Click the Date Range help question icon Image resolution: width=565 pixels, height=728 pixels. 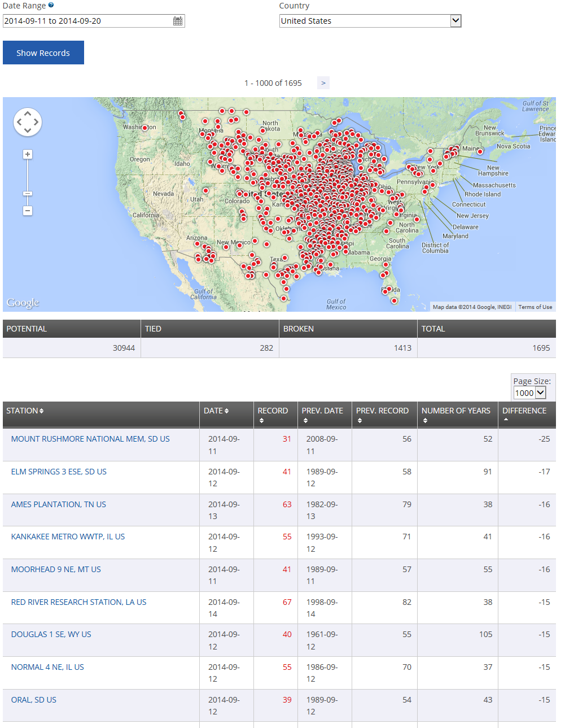pyautogui.click(x=51, y=5)
